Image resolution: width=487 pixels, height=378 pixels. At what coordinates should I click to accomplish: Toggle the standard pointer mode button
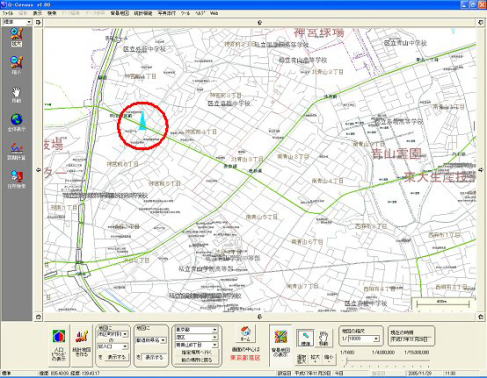click(x=305, y=338)
